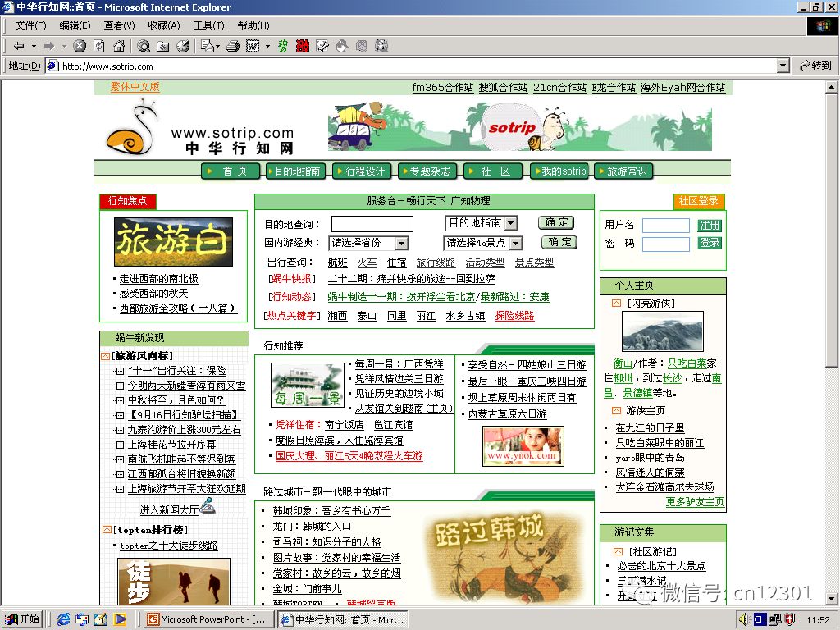This screenshot has width=840, height=630.
Task: Click the green 碧 toolbar icon
Action: coord(282,47)
